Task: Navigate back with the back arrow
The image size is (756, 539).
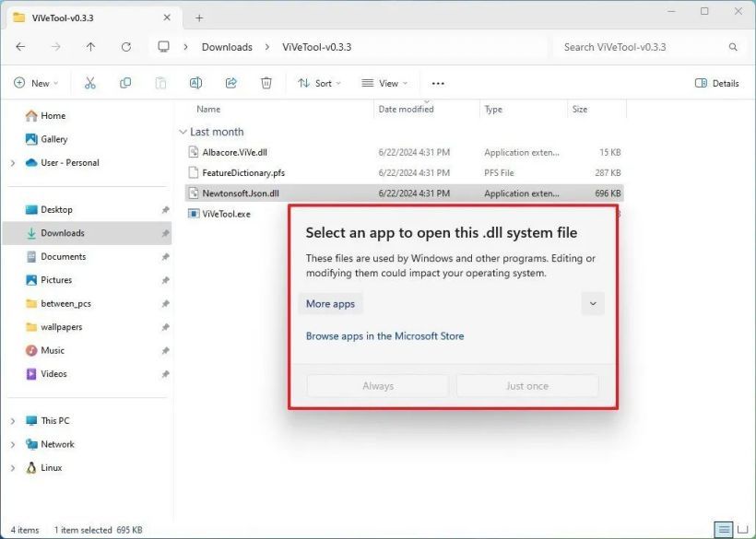Action: click(x=20, y=47)
